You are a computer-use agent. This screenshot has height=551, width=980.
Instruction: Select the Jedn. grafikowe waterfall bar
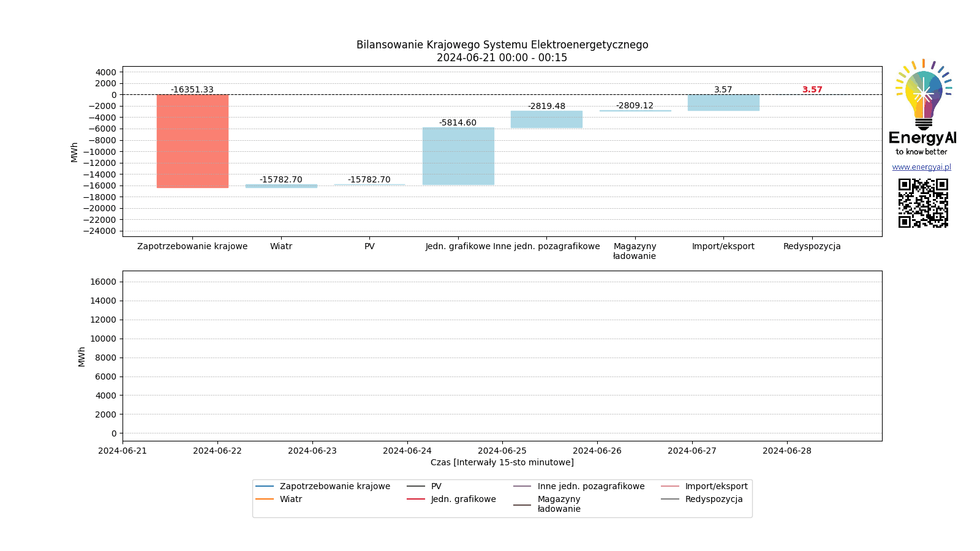(x=458, y=156)
